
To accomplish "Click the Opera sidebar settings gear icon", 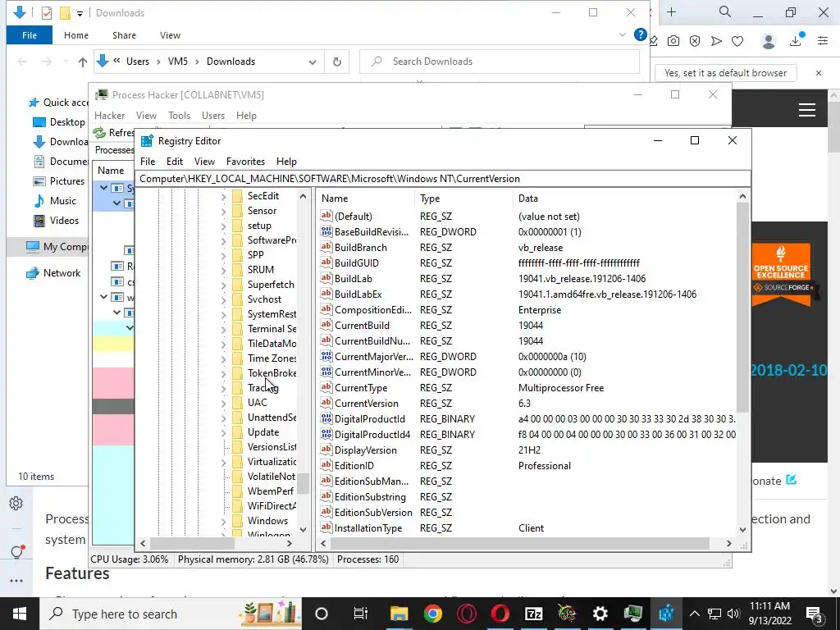I will coord(16,503).
